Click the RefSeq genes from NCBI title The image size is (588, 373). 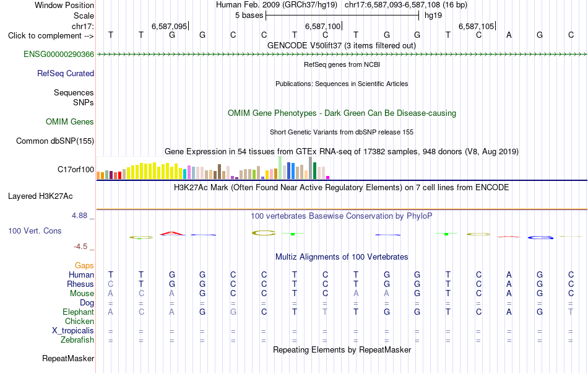342,64
